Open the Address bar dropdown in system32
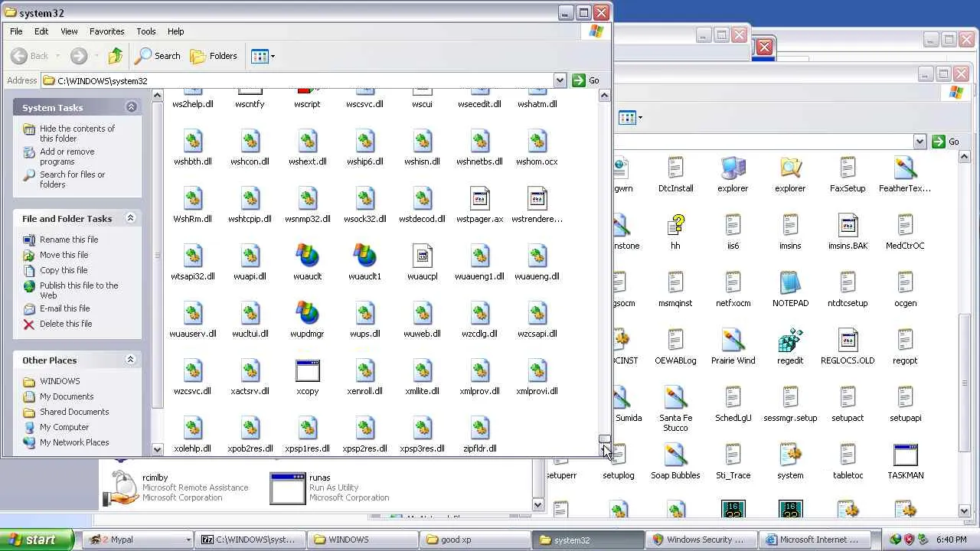 [560, 80]
